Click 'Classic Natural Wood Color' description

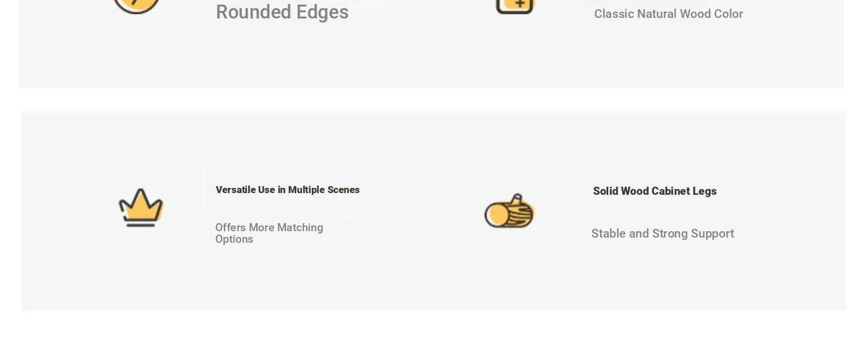tap(668, 14)
